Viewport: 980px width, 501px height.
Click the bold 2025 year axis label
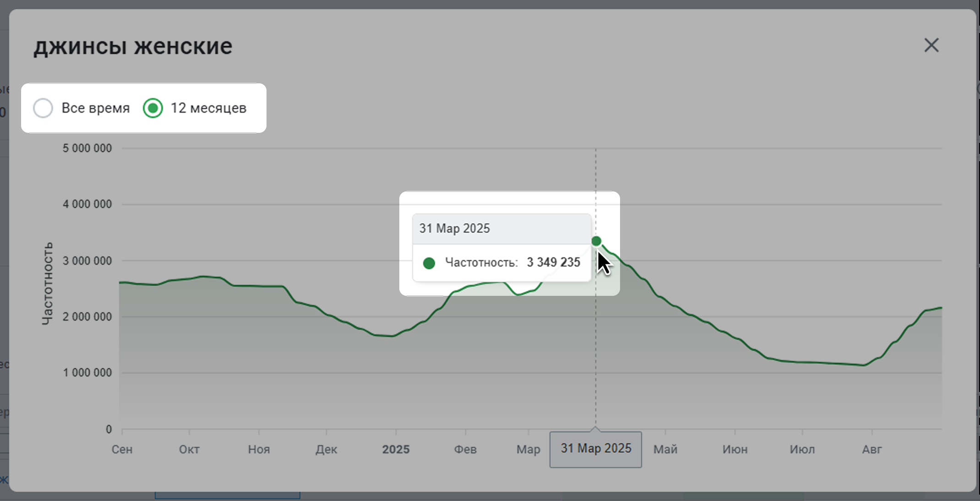pos(396,449)
